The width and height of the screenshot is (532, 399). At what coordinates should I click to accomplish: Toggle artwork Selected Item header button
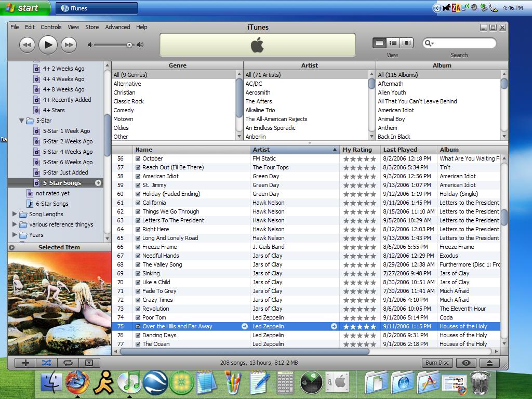(x=12, y=247)
